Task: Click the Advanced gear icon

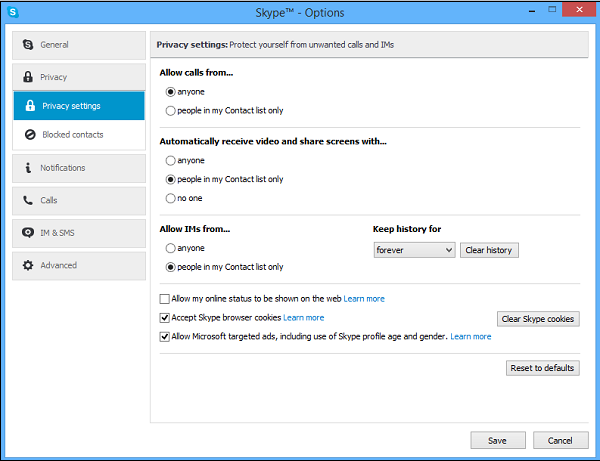Action: click(28, 266)
